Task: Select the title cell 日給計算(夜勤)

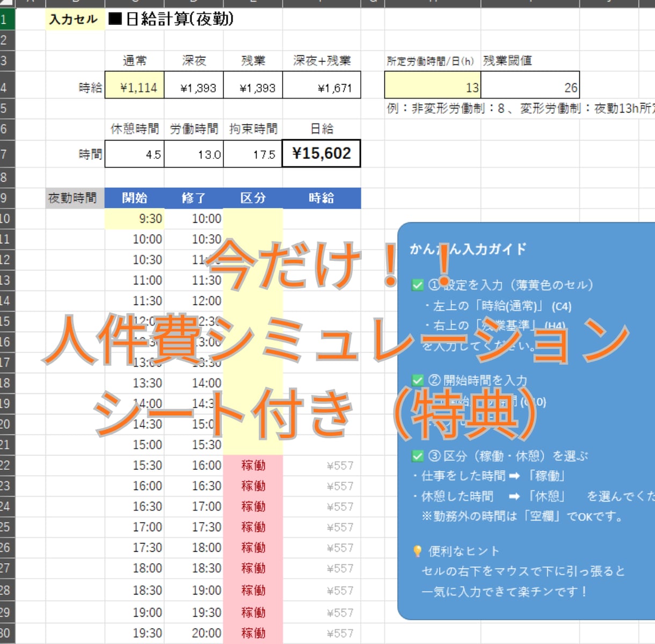Action: (x=171, y=19)
